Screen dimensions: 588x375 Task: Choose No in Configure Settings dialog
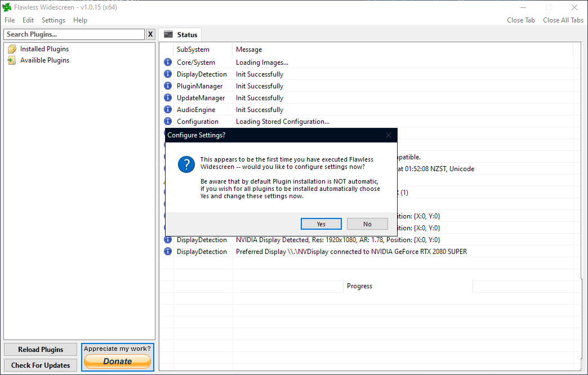click(367, 224)
